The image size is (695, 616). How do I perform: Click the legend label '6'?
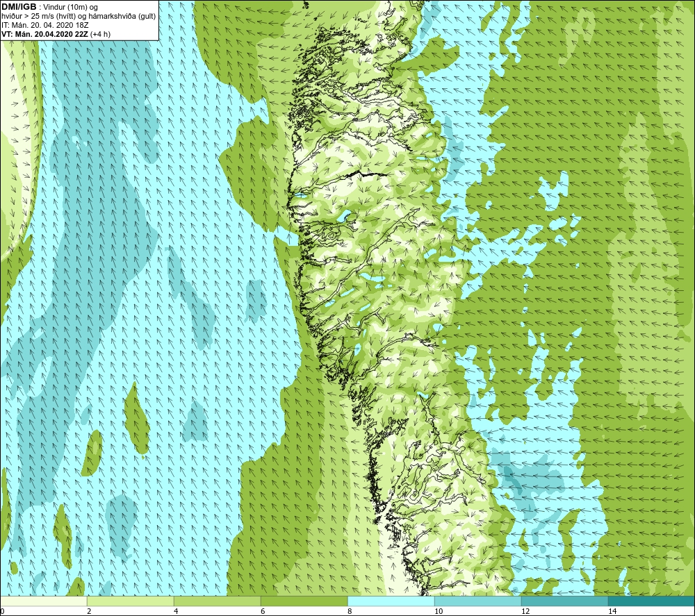click(263, 612)
